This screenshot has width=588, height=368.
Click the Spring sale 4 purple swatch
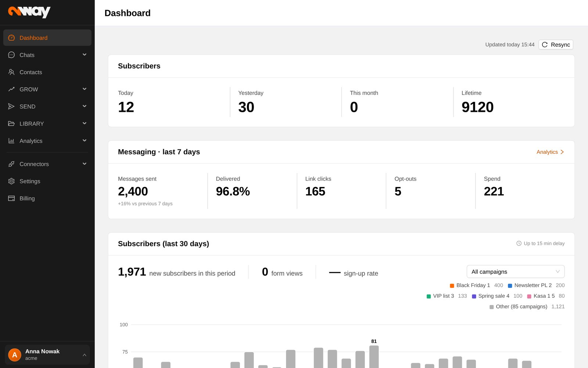coord(474,296)
